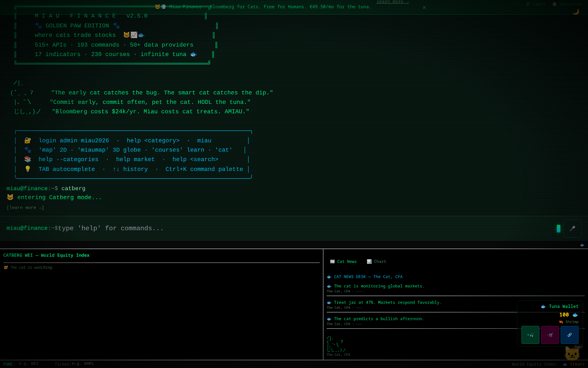The height and width of the screenshot is (368, 588).
Task: Click 'The cat is monitoring global markets.' headline
Action: (x=379, y=286)
